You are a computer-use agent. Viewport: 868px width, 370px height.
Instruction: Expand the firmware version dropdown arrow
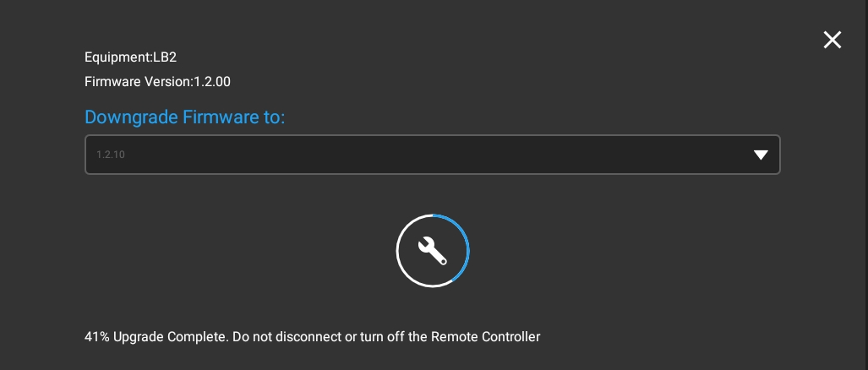tap(761, 155)
